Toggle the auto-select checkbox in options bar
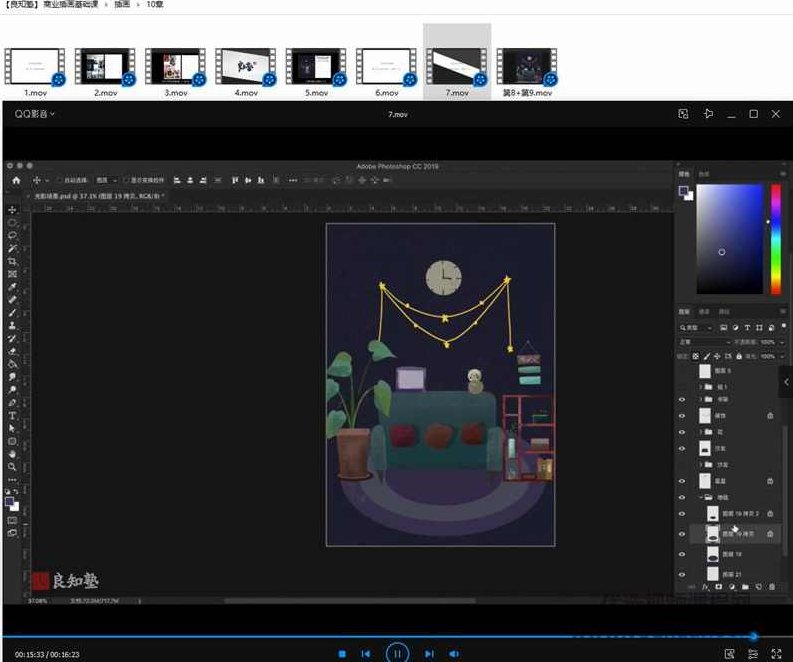The width and height of the screenshot is (793, 662). click(x=59, y=180)
